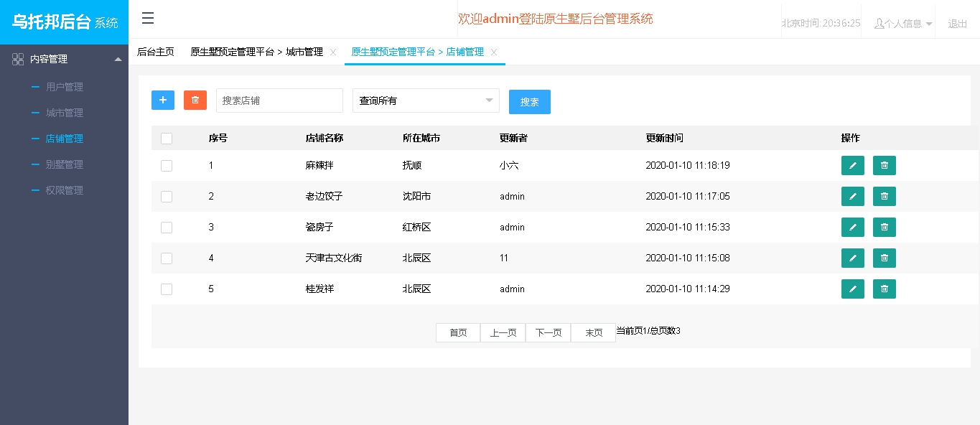Screen dimensions: 980x425
Task: Click the person icon beside 个人信息
Action: tap(879, 23)
